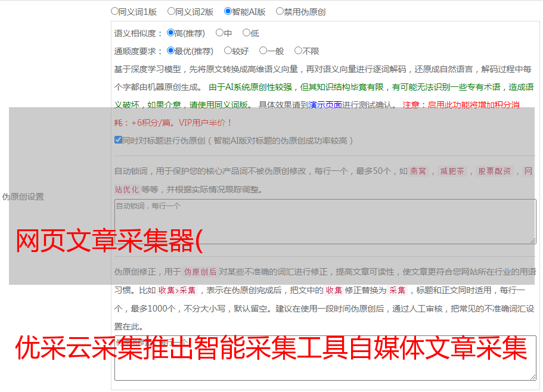Viewport: 543px width, 392px height.
Task: Select the 同义词2版 radio option
Action: coord(171,11)
